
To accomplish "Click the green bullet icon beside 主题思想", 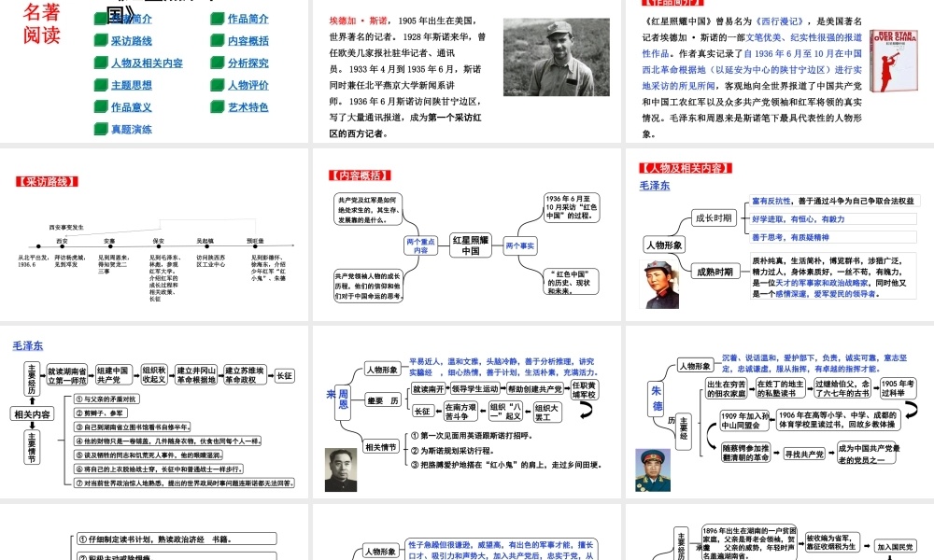I will [101, 85].
